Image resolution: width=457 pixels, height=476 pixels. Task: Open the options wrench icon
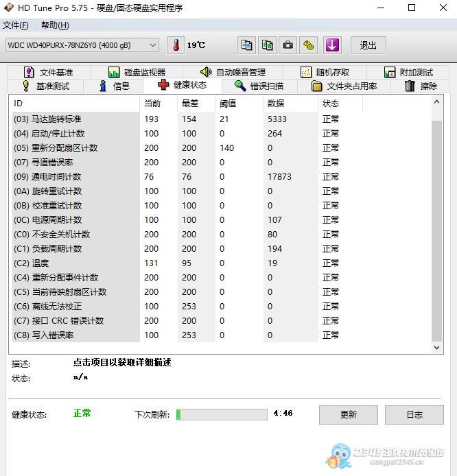tap(309, 45)
